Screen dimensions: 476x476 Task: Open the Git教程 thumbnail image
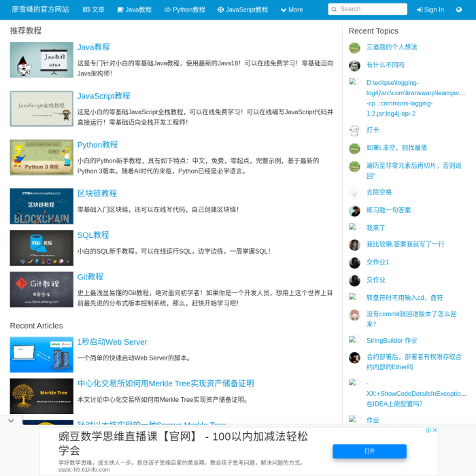click(x=41, y=290)
